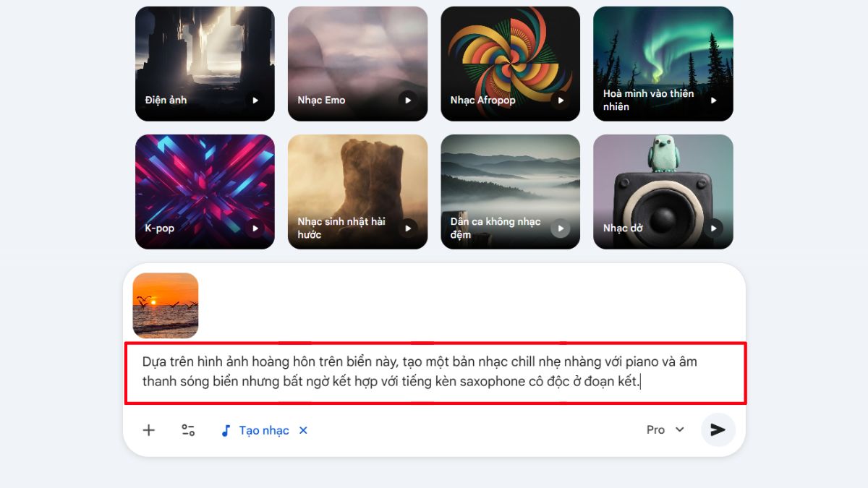Play the Nhạc sinh nhật hài hước sample
The width and height of the screenshot is (868, 488).
coord(407,228)
